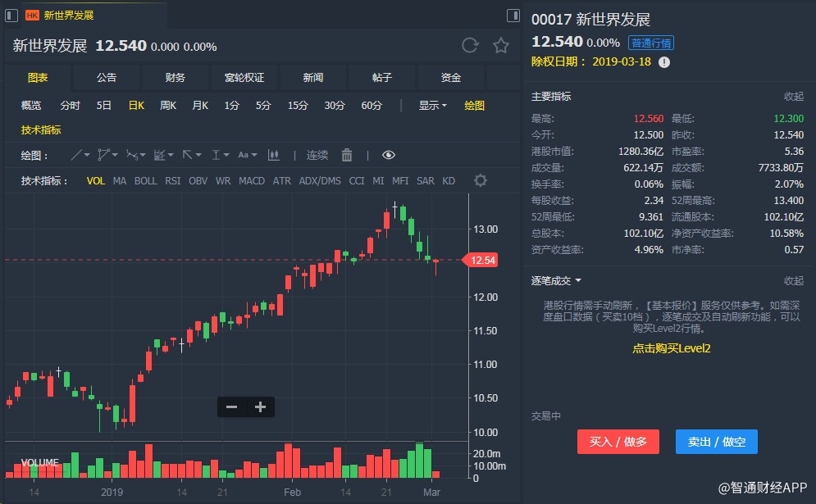The image size is (816, 504).
Task: Click the 12.54 current price marker
Action: point(481,260)
